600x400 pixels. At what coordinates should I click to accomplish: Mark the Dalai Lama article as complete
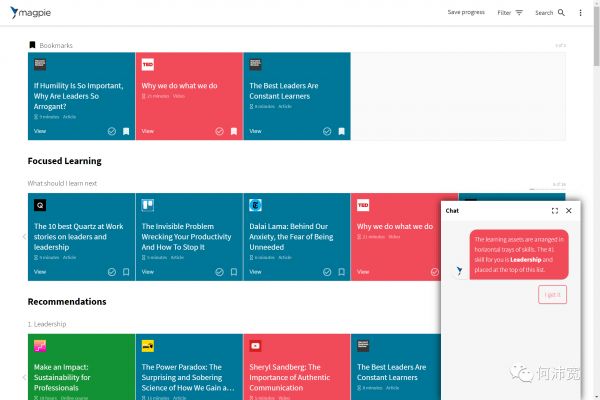[x=327, y=271]
